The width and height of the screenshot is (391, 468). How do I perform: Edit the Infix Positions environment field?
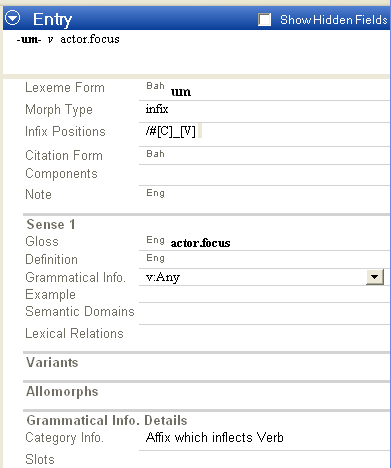(x=264, y=131)
